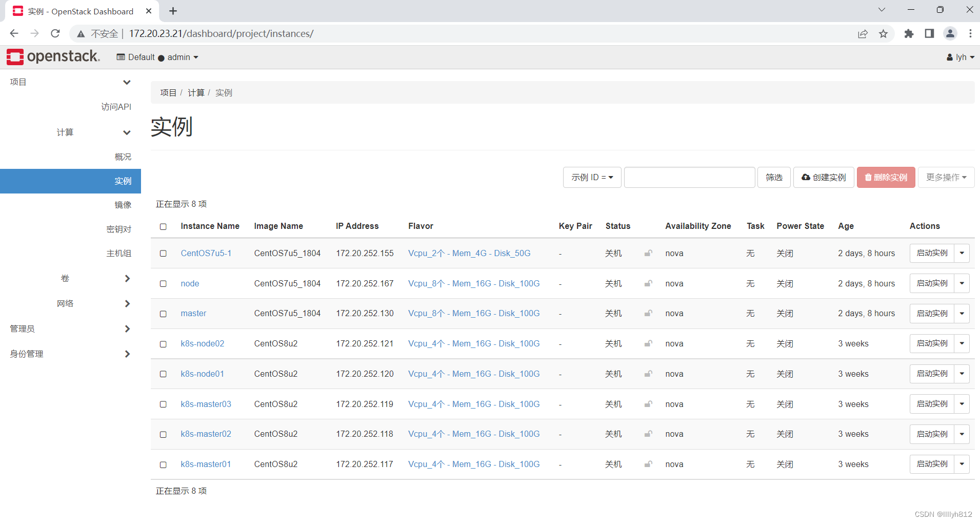Collapse the 项目 sidebar section

point(70,82)
